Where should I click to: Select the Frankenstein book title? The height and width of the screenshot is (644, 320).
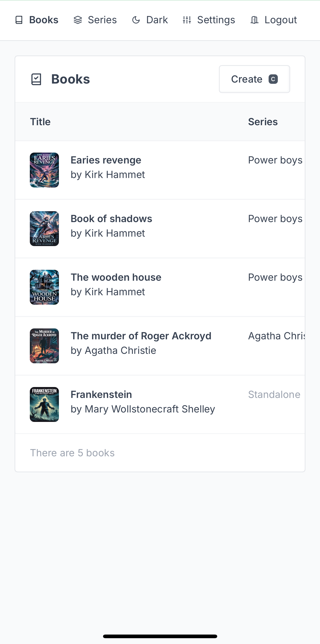coord(101,395)
